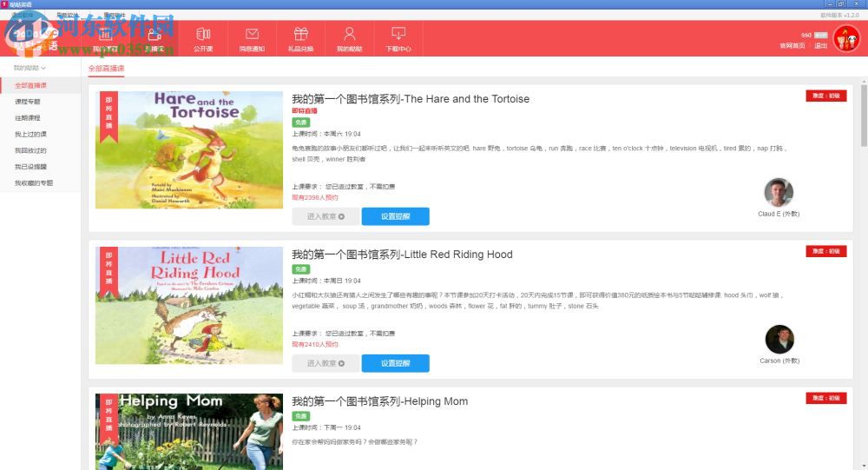Click green 免费 tag on Hare and the Tortoise

tap(300, 122)
